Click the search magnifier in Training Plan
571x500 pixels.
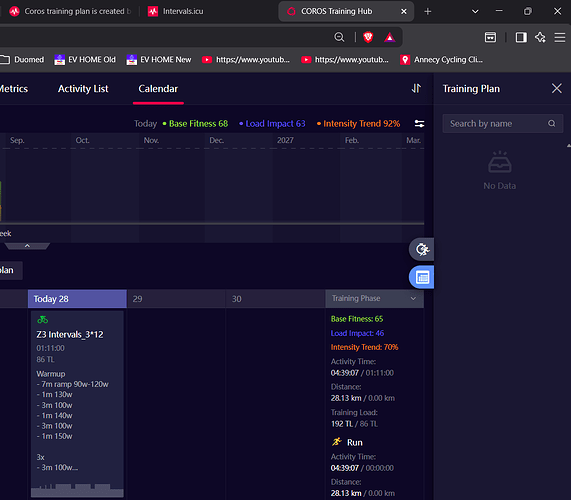[552, 123]
